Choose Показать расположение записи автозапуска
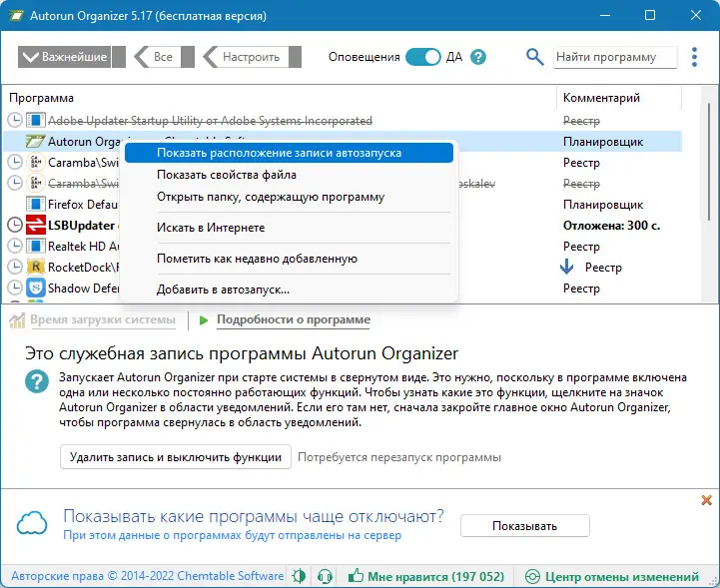 pyautogui.click(x=289, y=153)
